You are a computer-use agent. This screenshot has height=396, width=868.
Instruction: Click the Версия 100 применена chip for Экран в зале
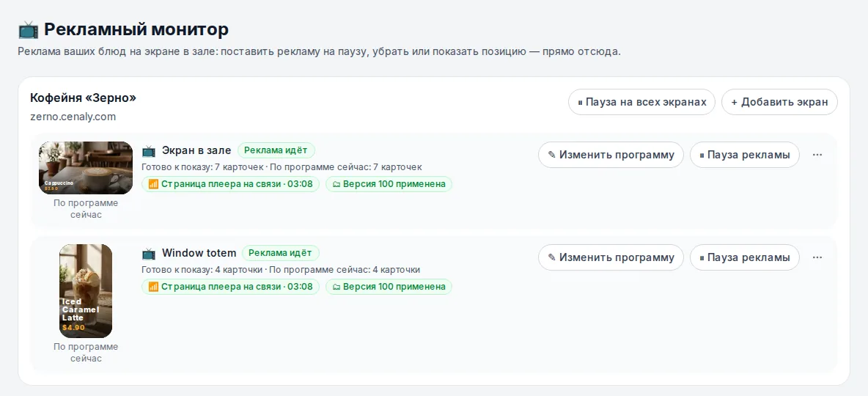coord(389,184)
